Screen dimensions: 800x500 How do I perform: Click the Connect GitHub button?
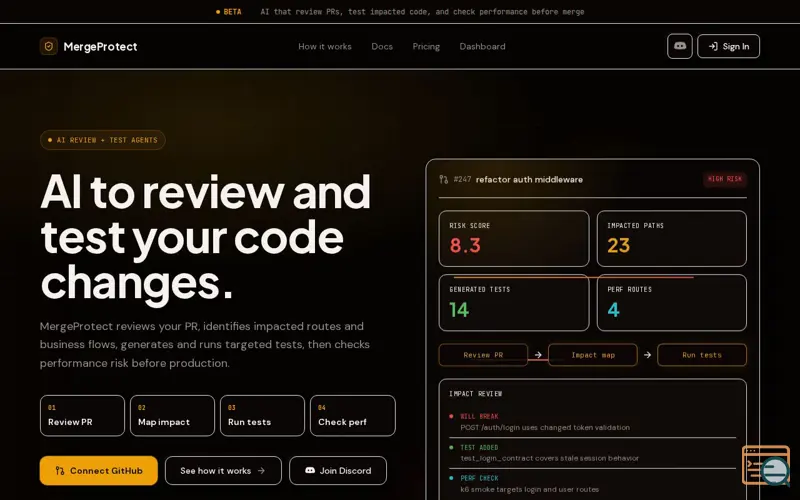[x=98, y=470]
